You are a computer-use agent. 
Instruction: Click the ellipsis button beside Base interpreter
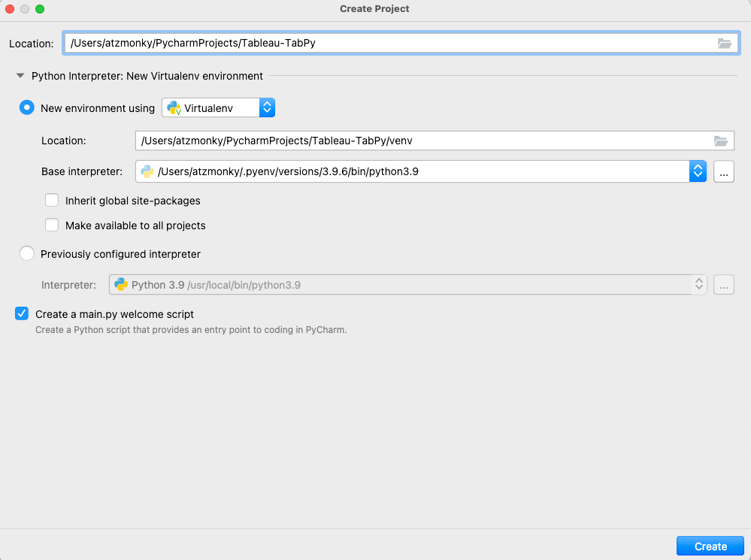[723, 171]
